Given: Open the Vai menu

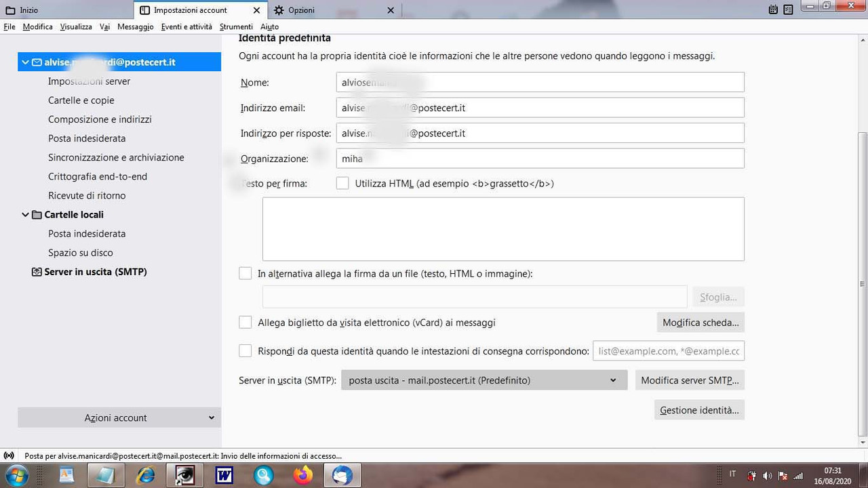Looking at the screenshot, I should pyautogui.click(x=104, y=26).
